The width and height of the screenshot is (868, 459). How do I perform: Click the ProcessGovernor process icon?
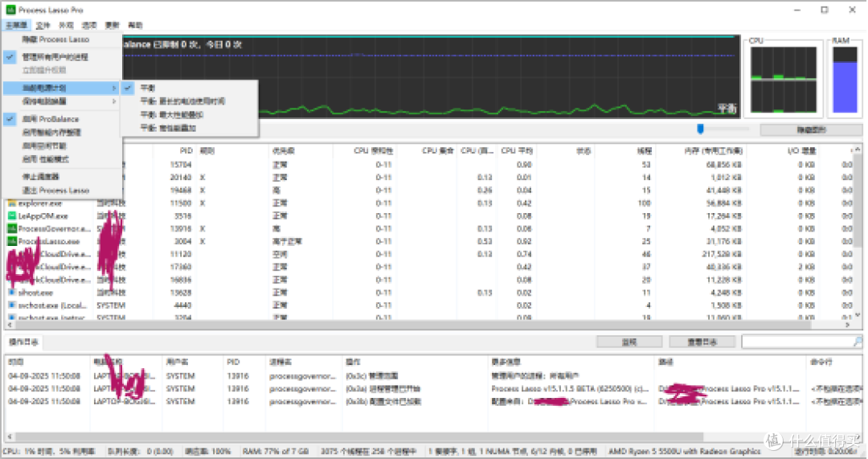tap(11, 228)
